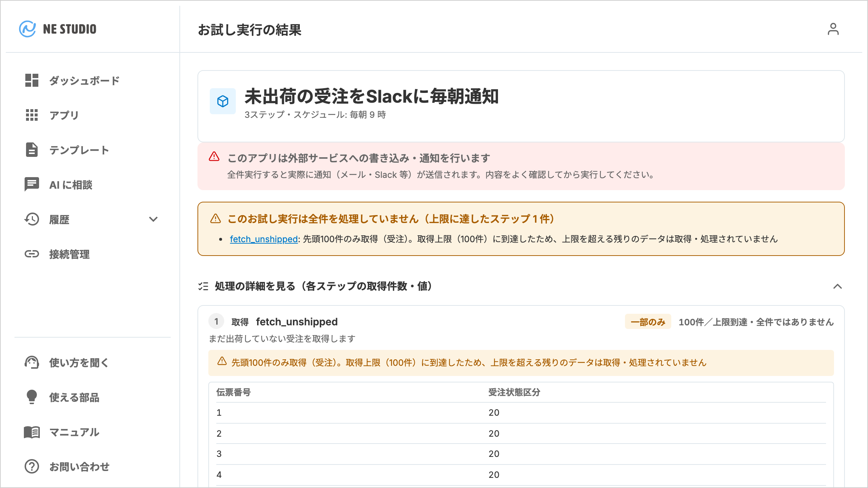Screen dimensions: 868x488
Task: Select the row with 伝票番号 3
Action: click(x=521, y=454)
